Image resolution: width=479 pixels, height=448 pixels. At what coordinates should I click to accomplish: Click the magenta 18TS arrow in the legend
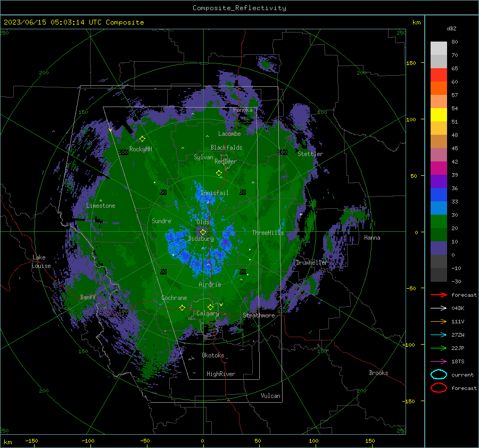click(x=439, y=361)
